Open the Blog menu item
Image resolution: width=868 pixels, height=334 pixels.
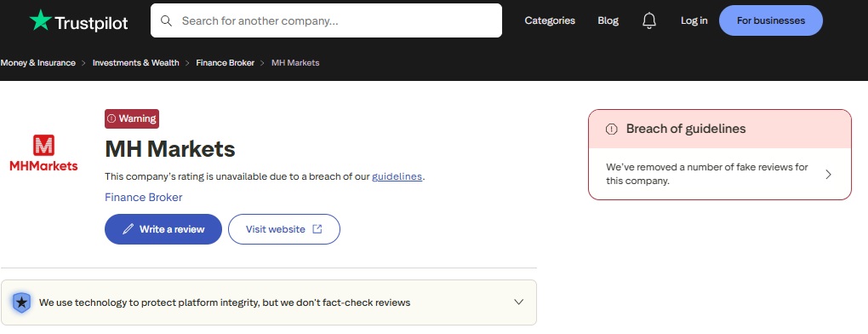point(608,20)
